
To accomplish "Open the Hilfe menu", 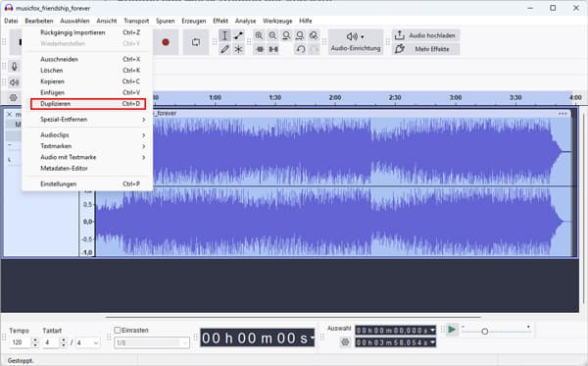I will pos(305,21).
